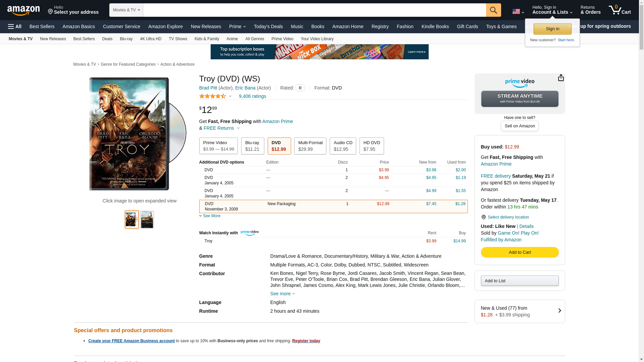Viewport: 644px width, 362px height.
Task: Click the Amazon logo home icon
Action: pyautogui.click(x=23, y=10)
